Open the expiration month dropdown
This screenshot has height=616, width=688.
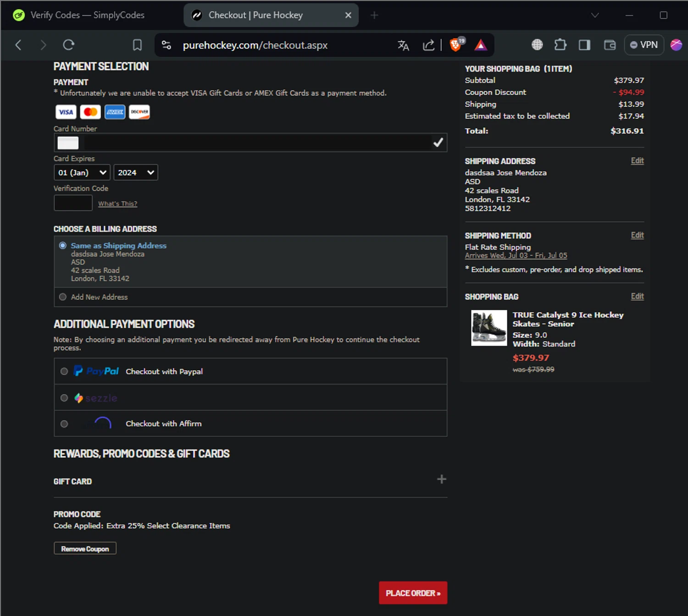[82, 172]
